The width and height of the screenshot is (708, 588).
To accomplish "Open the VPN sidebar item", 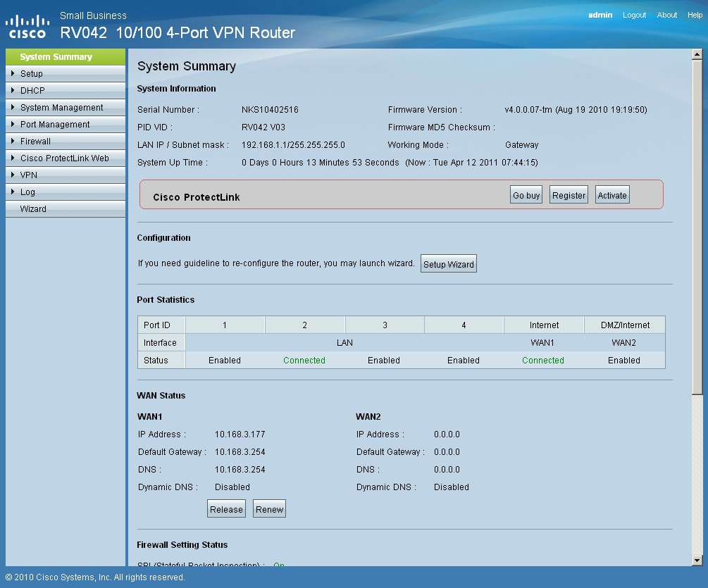I will [x=66, y=175].
